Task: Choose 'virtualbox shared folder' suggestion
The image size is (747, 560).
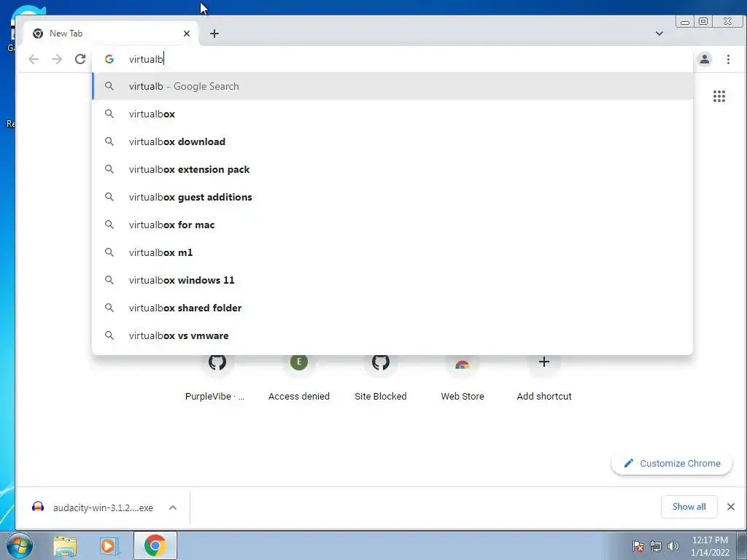Action: [392, 308]
